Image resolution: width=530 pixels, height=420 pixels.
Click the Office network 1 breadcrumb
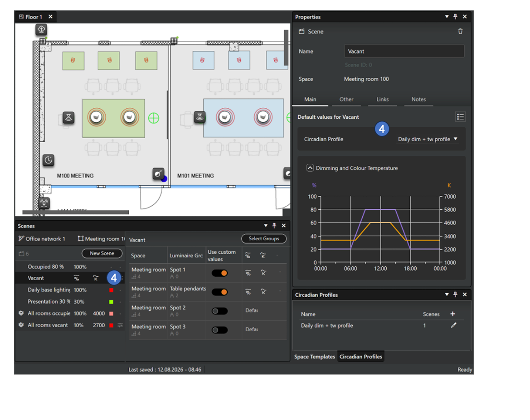pyautogui.click(x=42, y=239)
